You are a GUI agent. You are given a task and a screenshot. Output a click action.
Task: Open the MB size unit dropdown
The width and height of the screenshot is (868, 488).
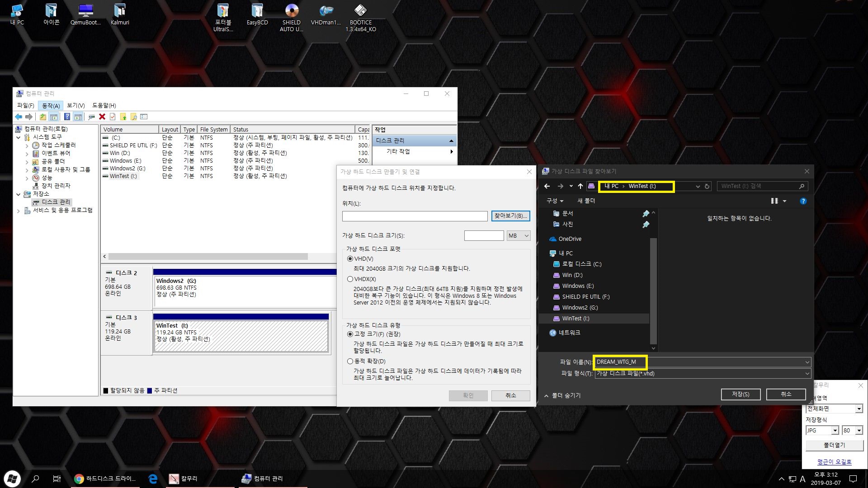518,236
